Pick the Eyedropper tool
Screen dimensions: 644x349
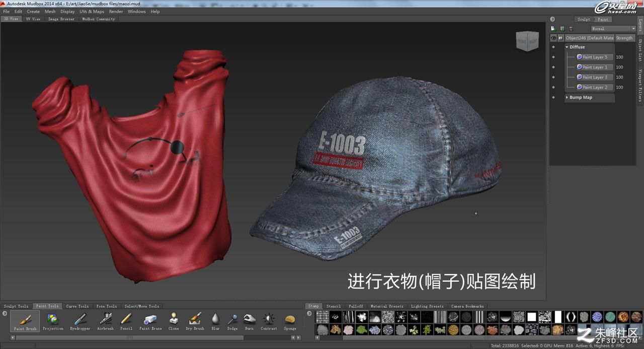(x=80, y=321)
